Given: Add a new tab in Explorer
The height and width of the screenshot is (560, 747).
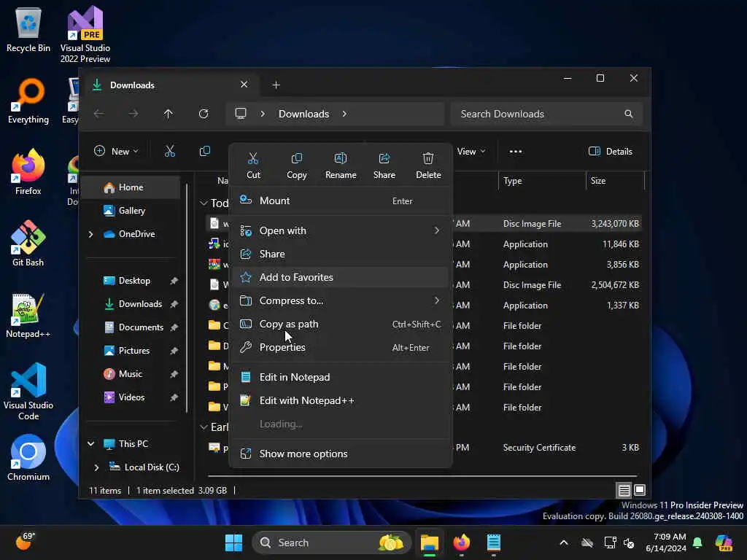Looking at the screenshot, I should click(276, 85).
